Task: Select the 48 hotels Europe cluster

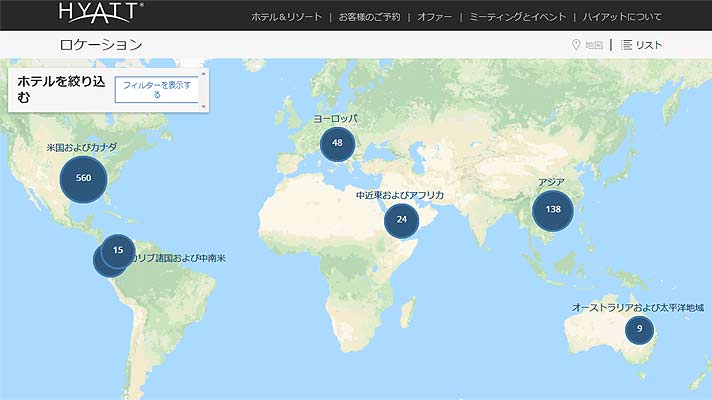Action: click(x=337, y=144)
